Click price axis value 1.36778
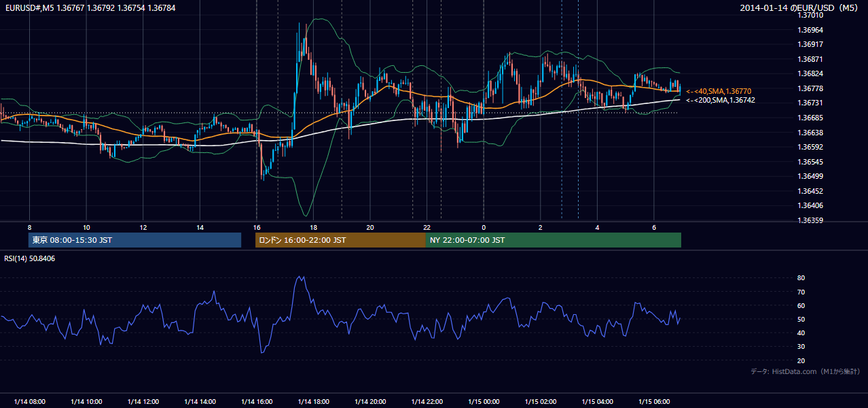Screen dimensions: 868x408 [x=810, y=88]
